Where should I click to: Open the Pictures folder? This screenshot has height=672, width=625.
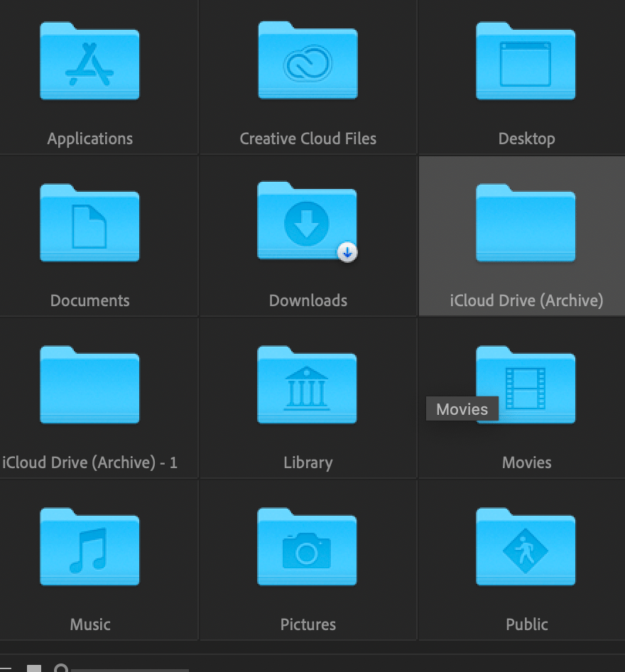[308, 547]
